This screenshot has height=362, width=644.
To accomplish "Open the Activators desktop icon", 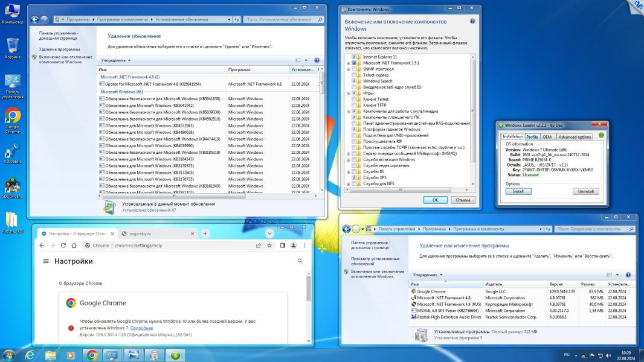I will coord(12,151).
